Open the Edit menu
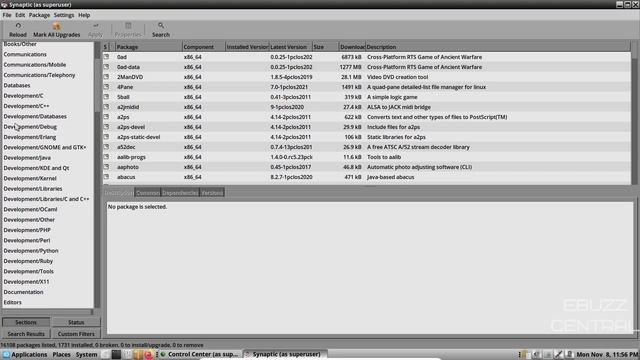 (20, 15)
